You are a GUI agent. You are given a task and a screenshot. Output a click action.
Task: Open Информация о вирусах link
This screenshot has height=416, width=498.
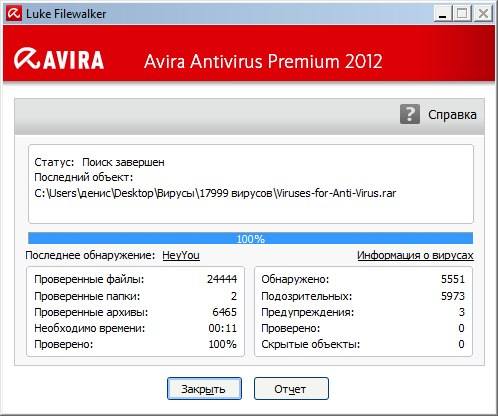(x=415, y=255)
